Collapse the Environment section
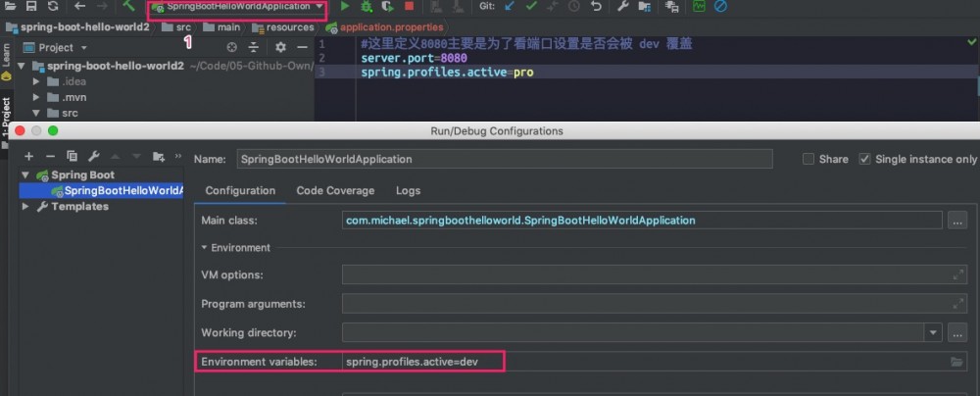The width and height of the screenshot is (980, 396). (205, 248)
